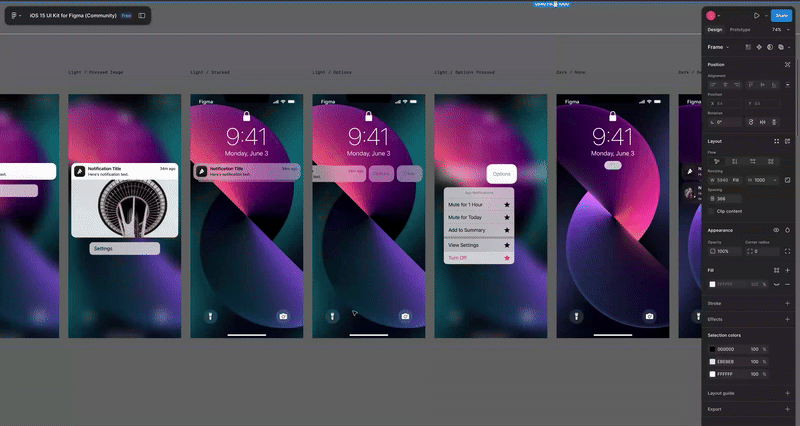Click the spacing 366 field
This screenshot has height=426, width=800.
coord(724,198)
